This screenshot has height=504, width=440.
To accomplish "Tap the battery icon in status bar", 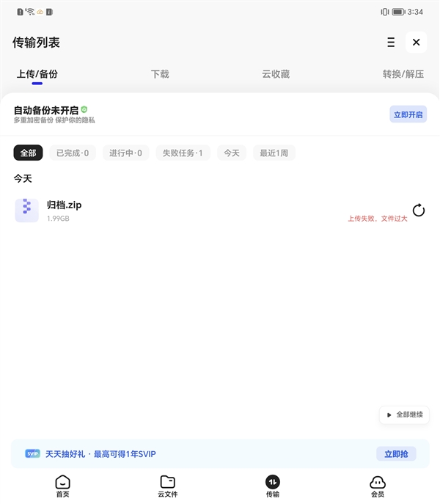I will (x=398, y=12).
